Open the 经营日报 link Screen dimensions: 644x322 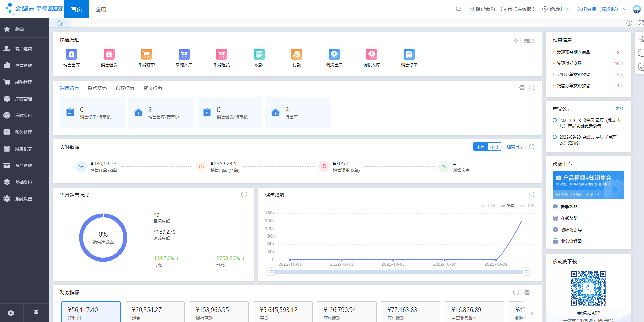[515, 147]
